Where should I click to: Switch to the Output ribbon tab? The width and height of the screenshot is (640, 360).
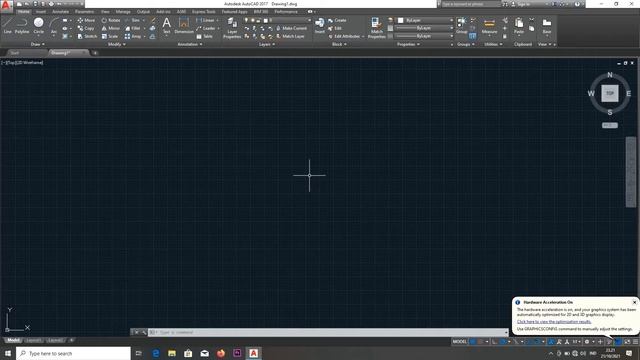click(143, 12)
